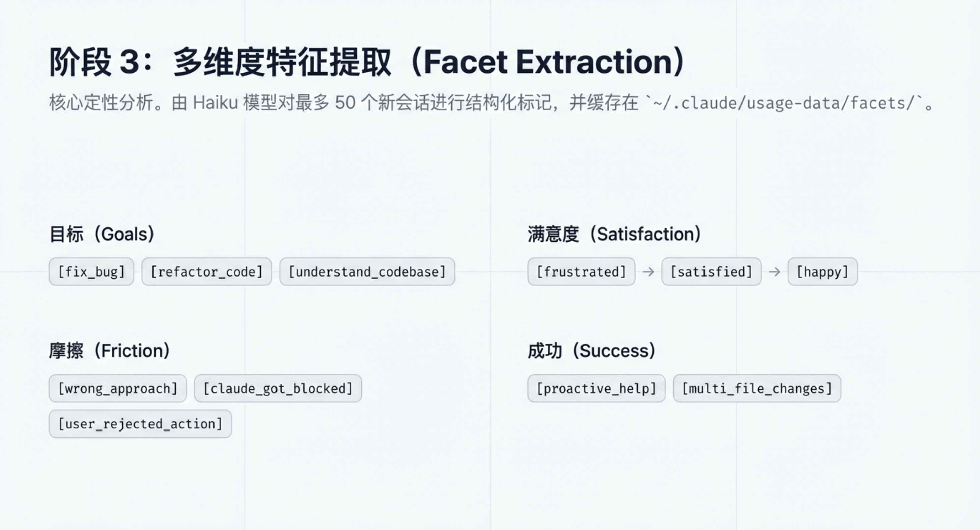Click the 摩擦 (Friction) heading
This screenshot has height=530, width=980.
tap(110, 350)
